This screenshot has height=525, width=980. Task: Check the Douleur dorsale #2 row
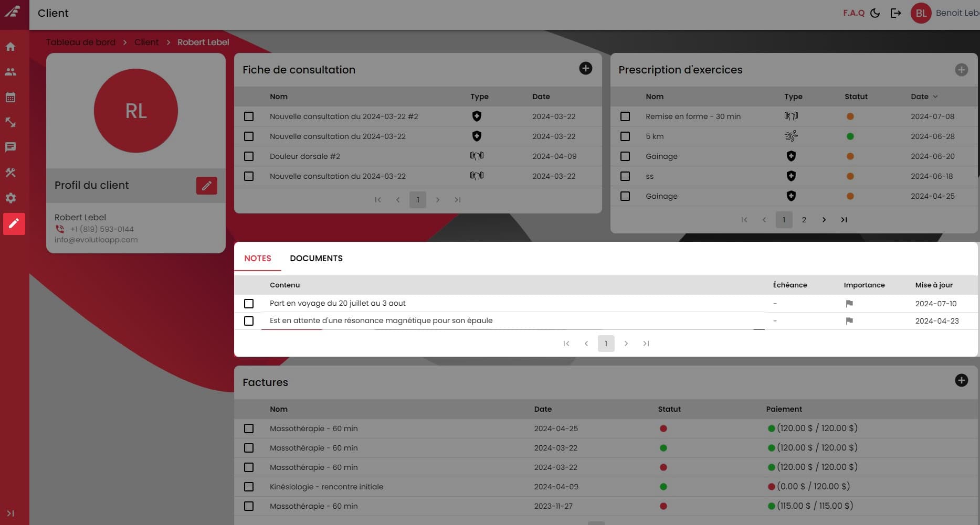(249, 156)
